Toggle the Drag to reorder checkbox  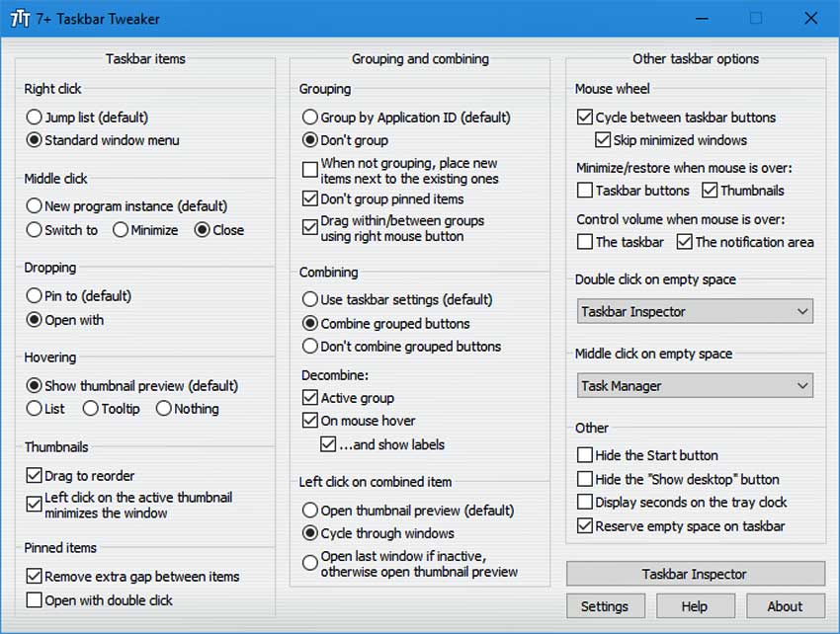point(35,476)
